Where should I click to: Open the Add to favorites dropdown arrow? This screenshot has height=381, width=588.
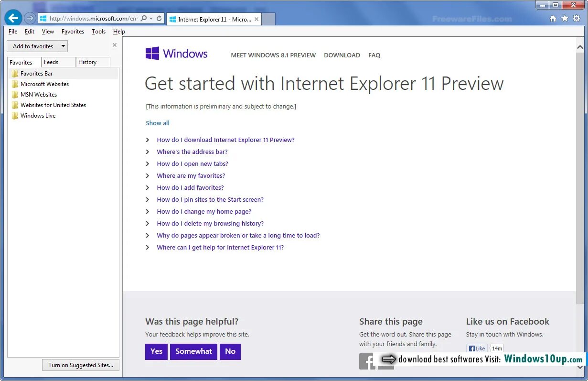point(64,46)
